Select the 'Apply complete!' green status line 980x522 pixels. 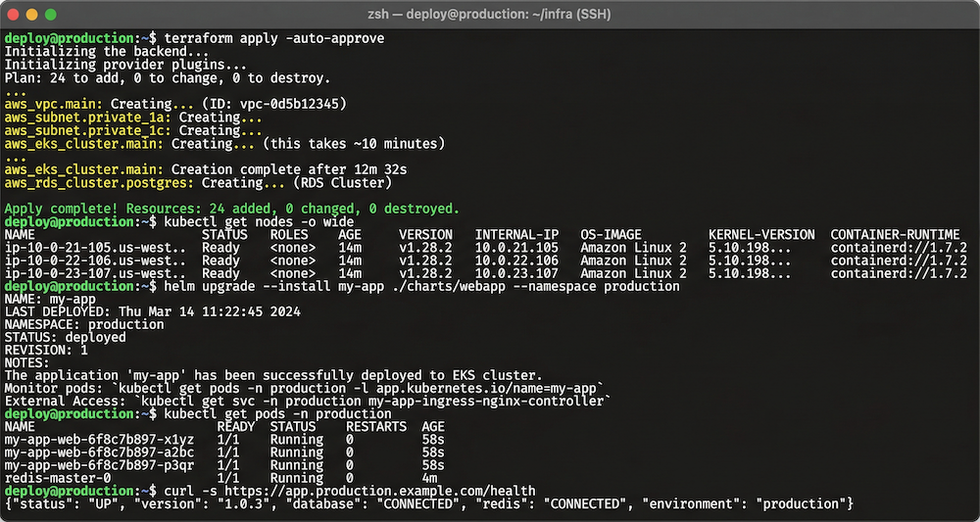(x=231, y=209)
